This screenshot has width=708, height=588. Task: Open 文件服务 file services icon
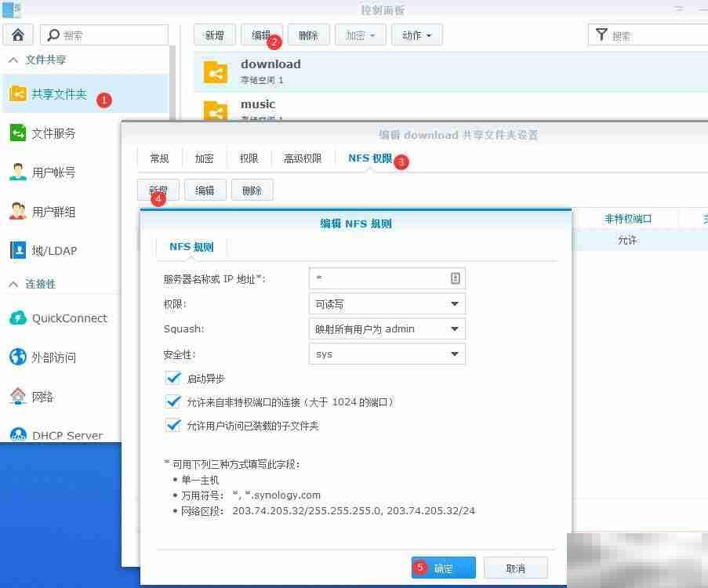pyautogui.click(x=17, y=133)
